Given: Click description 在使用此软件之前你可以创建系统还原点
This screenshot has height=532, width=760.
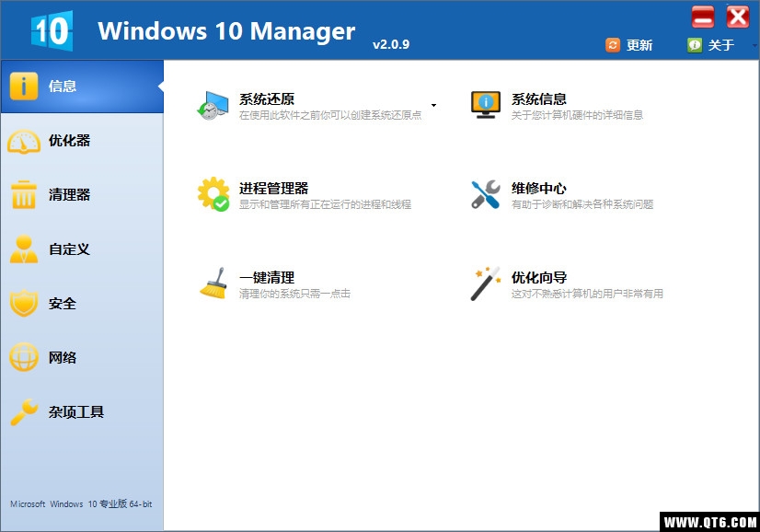Looking at the screenshot, I should click(x=330, y=115).
